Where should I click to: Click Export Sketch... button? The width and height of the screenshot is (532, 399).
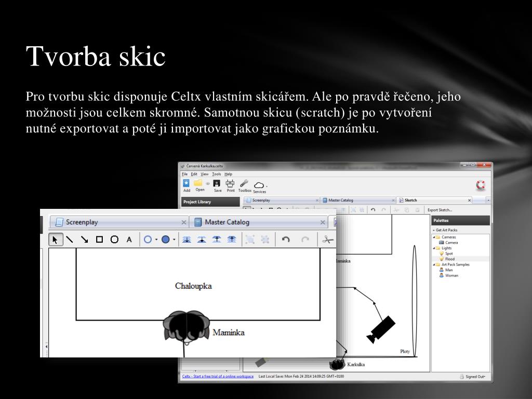[440, 210]
